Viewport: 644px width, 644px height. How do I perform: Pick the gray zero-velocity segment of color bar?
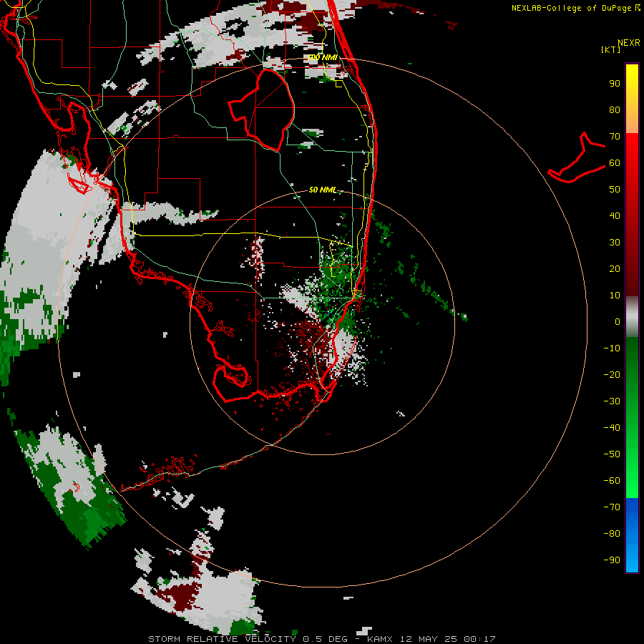632,317
